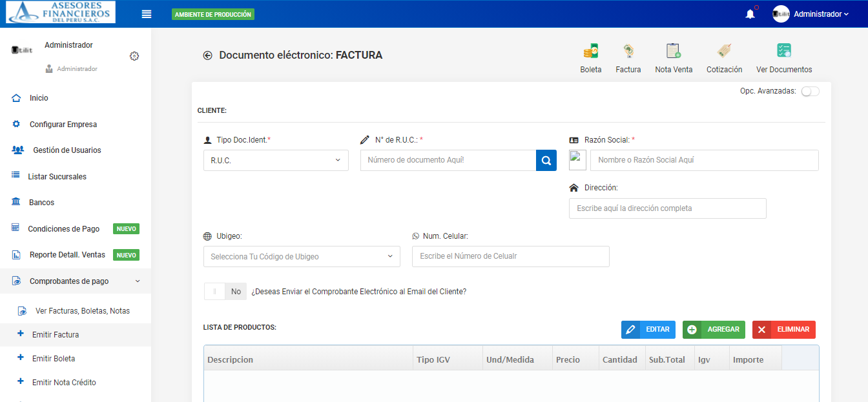This screenshot has width=868, height=402.
Task: Select the Cotización icon
Action: coord(724,52)
